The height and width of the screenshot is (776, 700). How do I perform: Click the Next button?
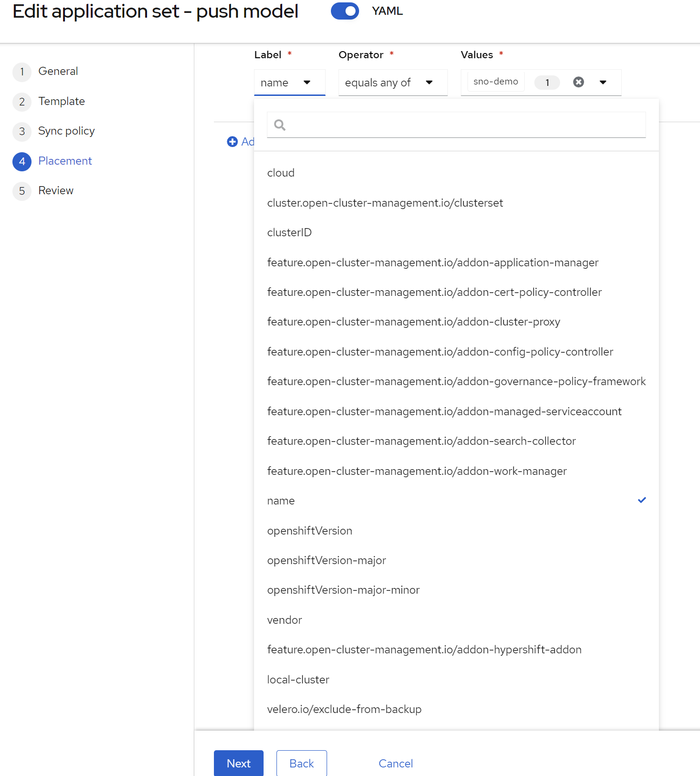(238, 763)
